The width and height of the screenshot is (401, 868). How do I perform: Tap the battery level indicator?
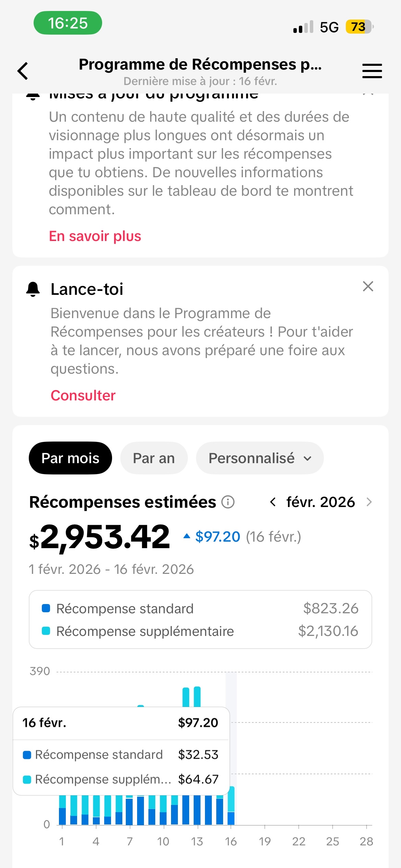[359, 27]
